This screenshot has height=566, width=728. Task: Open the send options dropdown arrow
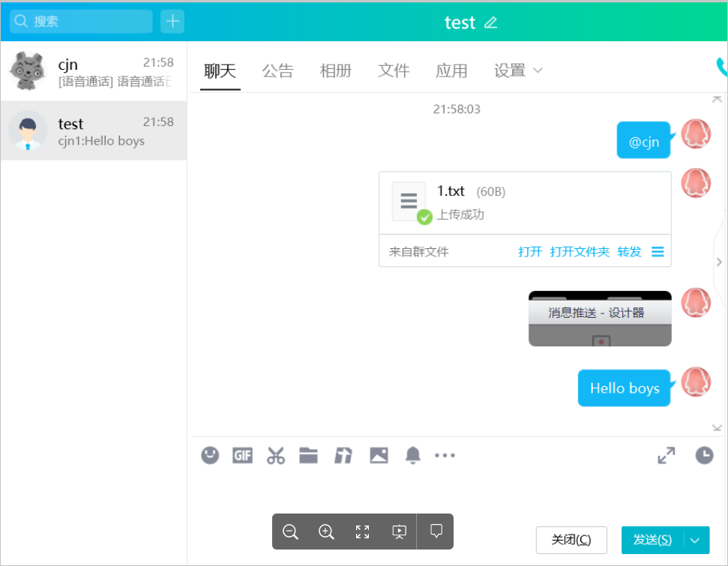[695, 540]
